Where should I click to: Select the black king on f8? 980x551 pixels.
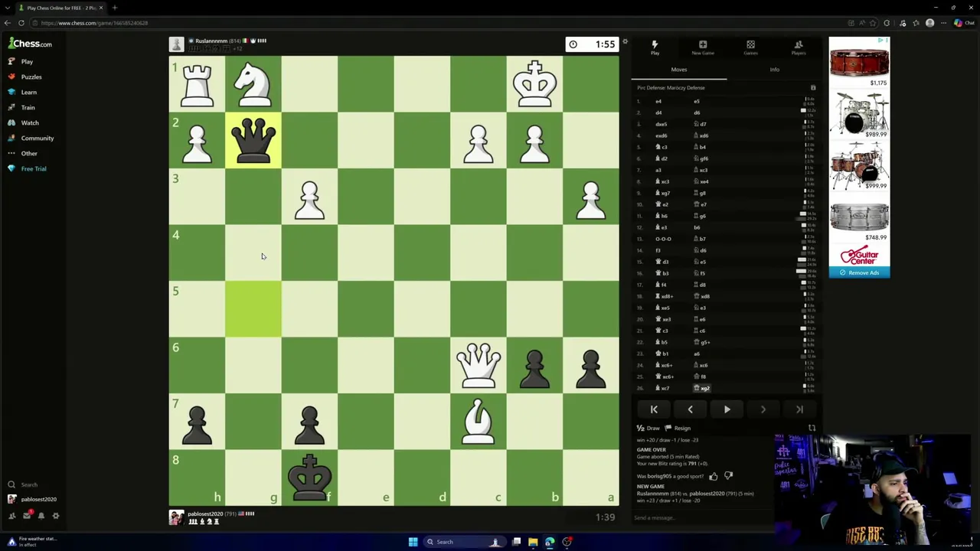tap(309, 478)
